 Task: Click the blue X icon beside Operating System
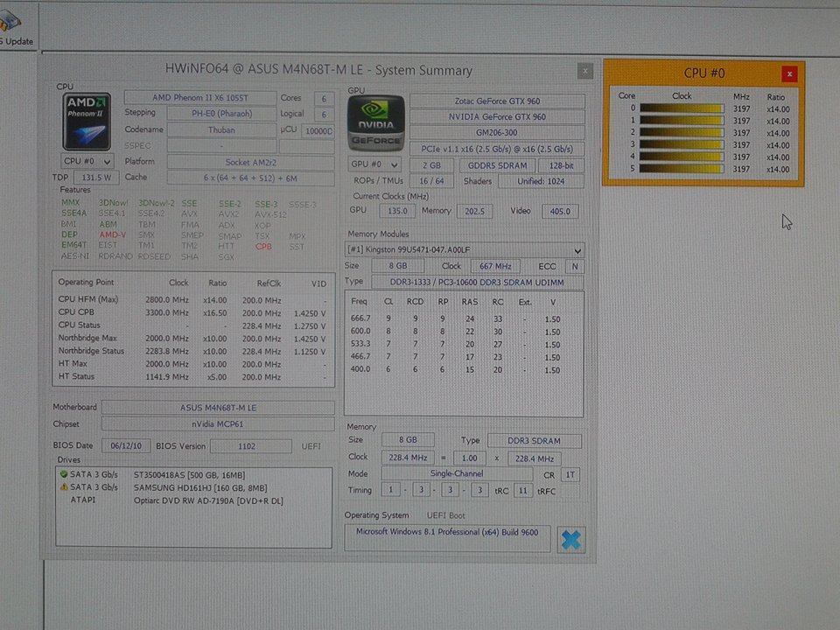570,540
